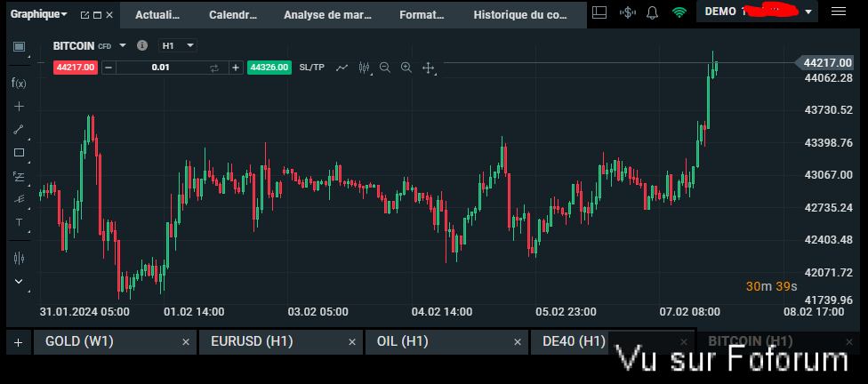Viewport: 868px width, 384px height.
Task: Open the chart type candlestick selector
Action: coord(364,68)
